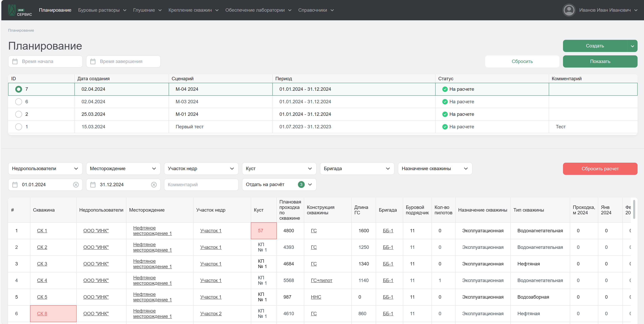Viewport: 644px width, 324px height.
Task: Open the Буровые растворы menu
Action: point(102,10)
